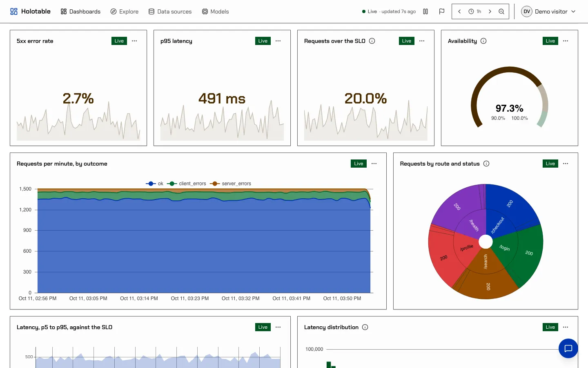Navigate to the Models page
The image size is (588, 368).
[215, 11]
